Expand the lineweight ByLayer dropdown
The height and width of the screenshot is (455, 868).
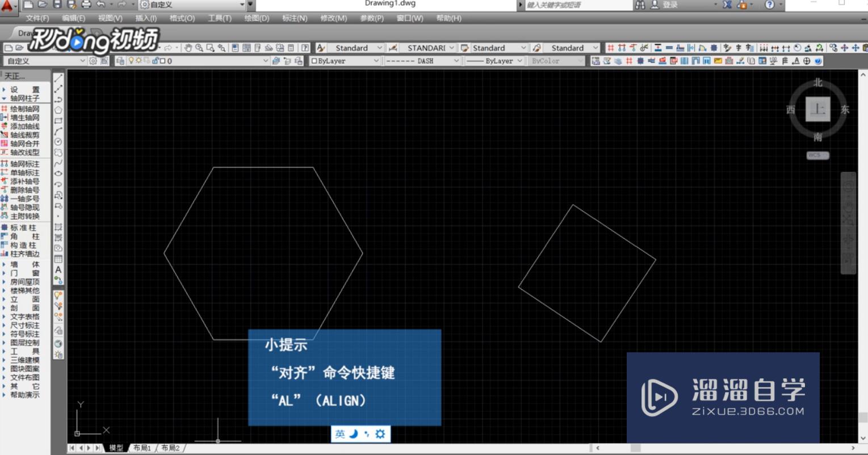point(519,61)
